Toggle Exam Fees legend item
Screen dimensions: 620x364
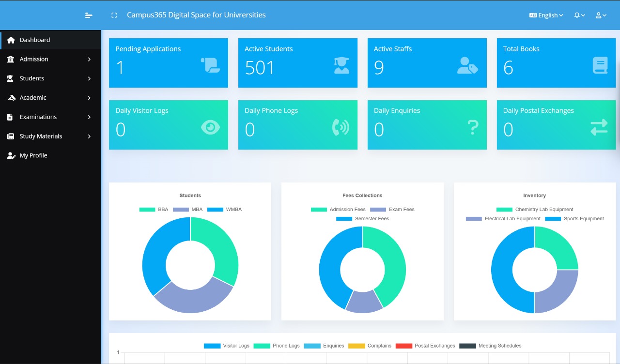pos(392,210)
